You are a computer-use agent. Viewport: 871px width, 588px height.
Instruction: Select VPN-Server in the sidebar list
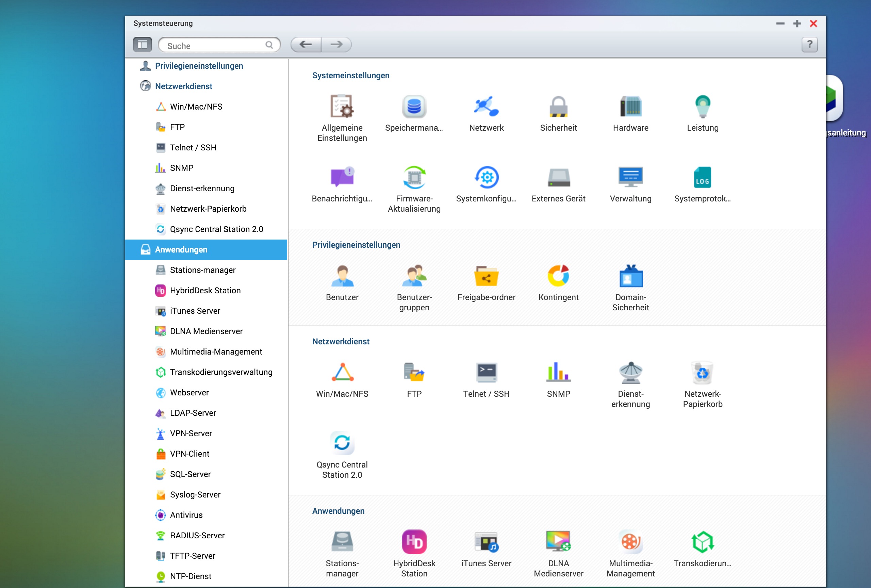click(191, 433)
